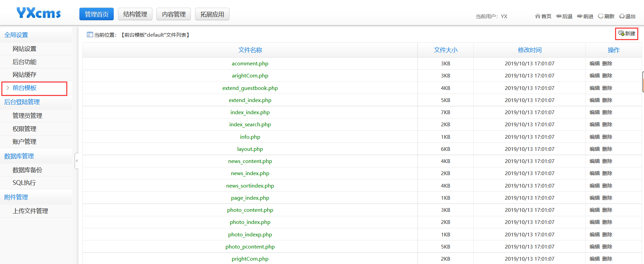Click the 7KB size cell

tap(445, 112)
